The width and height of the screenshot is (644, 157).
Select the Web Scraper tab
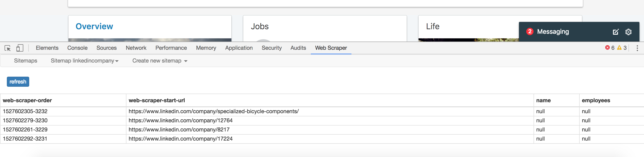coord(331,48)
